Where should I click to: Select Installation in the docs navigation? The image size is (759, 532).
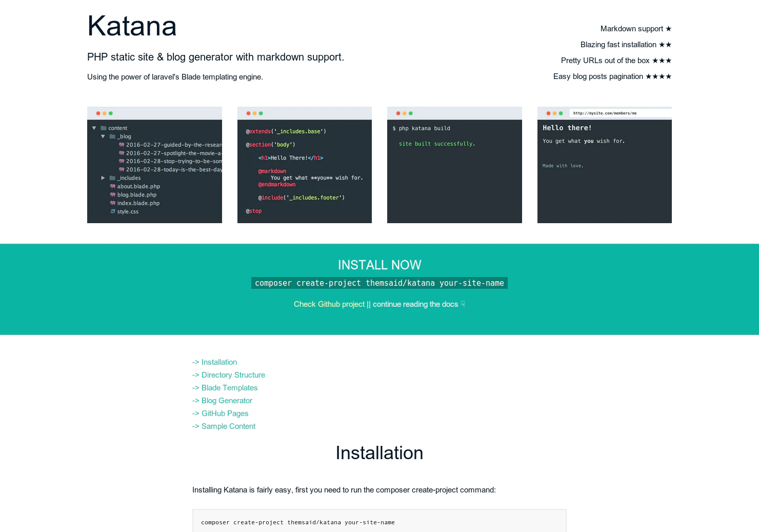point(219,362)
